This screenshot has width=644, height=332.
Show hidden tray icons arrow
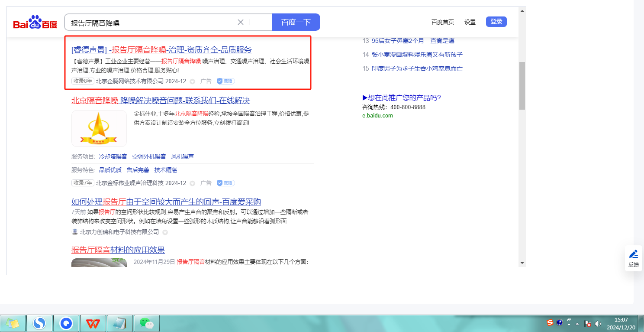tap(577, 324)
